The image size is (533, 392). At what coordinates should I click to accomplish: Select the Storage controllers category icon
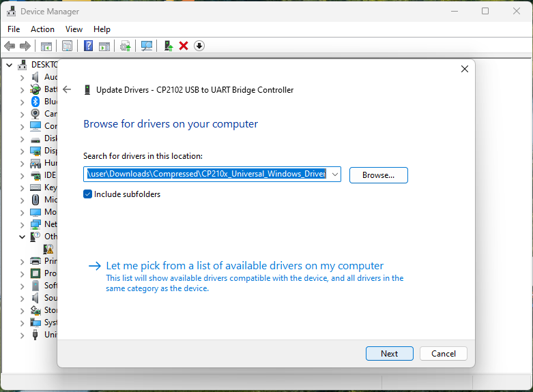35,310
